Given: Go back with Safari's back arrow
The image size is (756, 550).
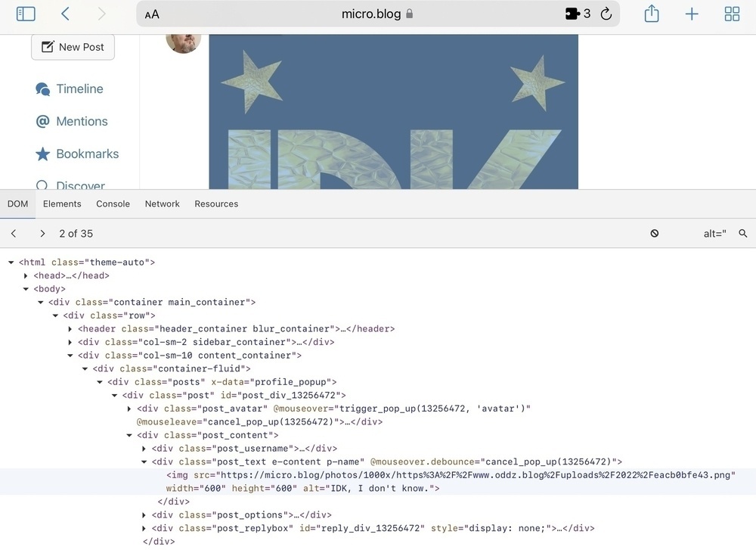Looking at the screenshot, I should 66,14.
